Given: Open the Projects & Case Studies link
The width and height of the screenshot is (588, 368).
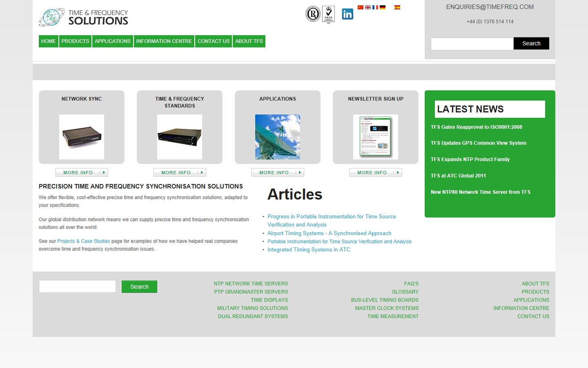Looking at the screenshot, I should click(83, 241).
